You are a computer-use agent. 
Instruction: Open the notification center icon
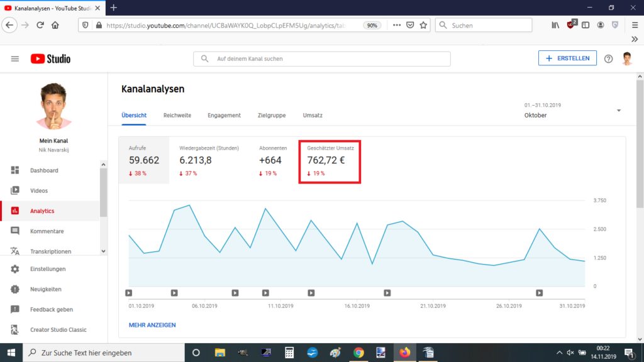pyautogui.click(x=629, y=353)
